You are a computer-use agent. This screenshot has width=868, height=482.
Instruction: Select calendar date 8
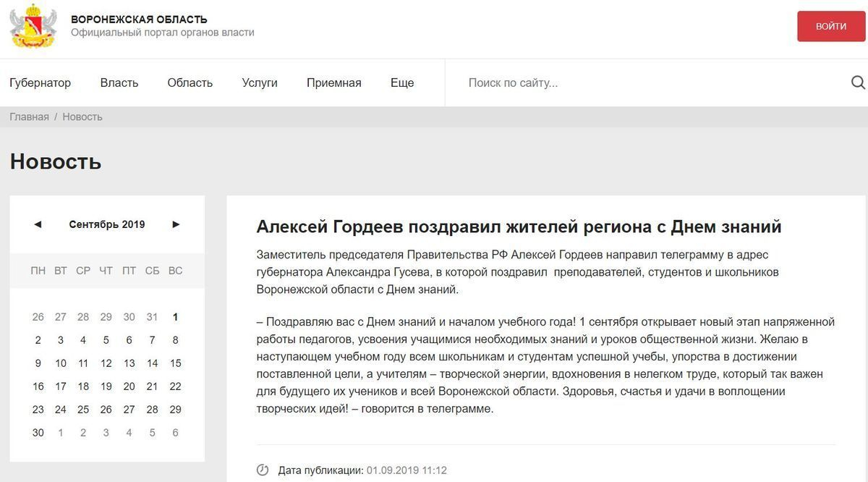175,340
